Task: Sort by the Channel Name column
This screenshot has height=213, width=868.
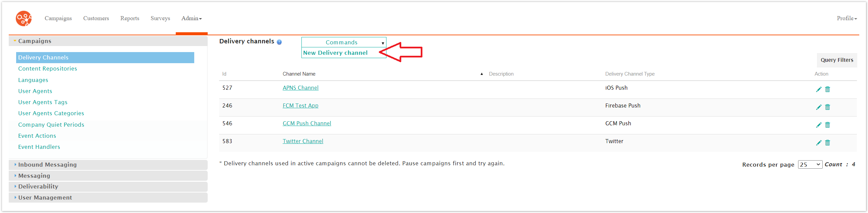Action: 299,74
